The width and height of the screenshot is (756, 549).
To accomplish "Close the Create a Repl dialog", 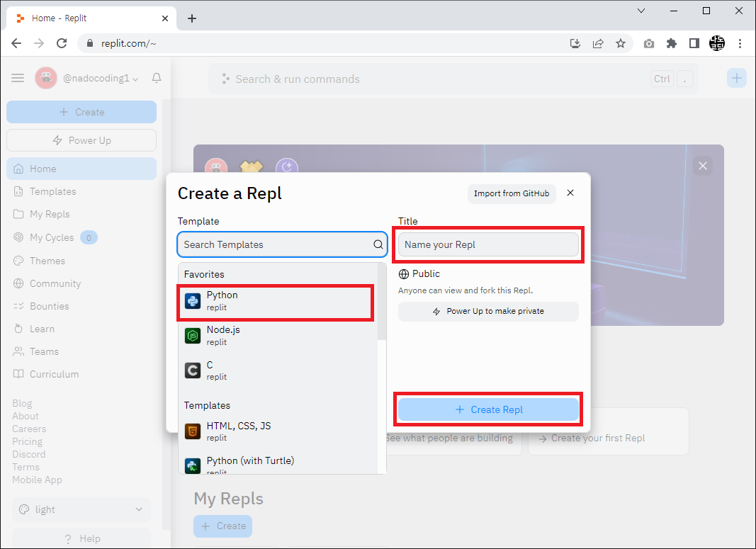I will click(570, 193).
